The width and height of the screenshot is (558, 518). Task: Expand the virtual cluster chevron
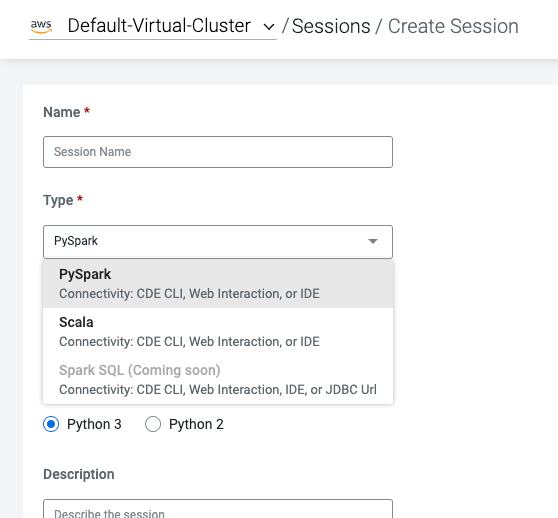coord(269,27)
